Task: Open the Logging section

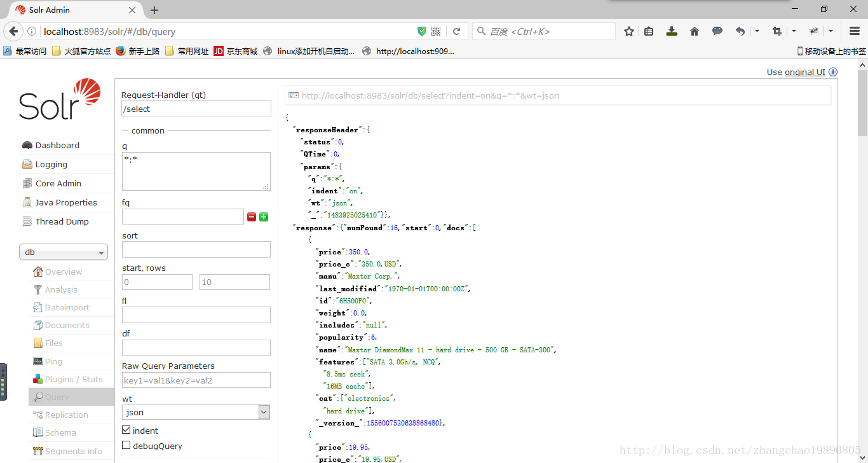Action: [51, 164]
